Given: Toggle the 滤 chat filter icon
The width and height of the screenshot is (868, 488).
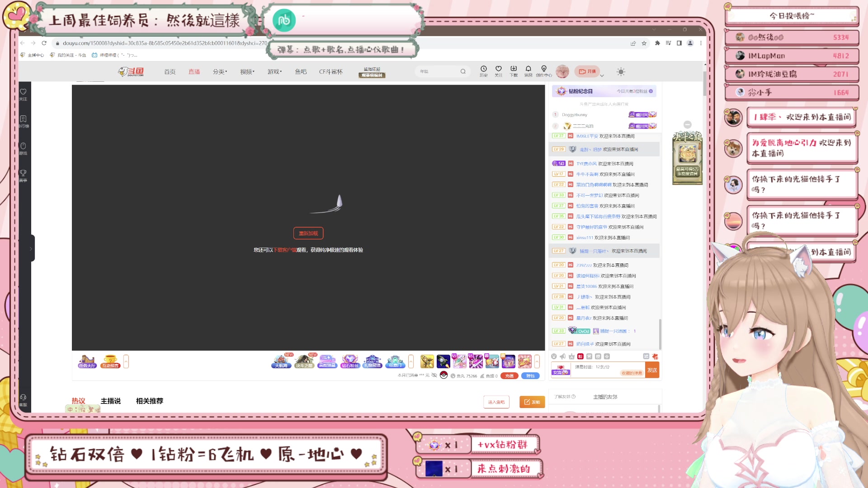Looking at the screenshot, I should (x=646, y=357).
